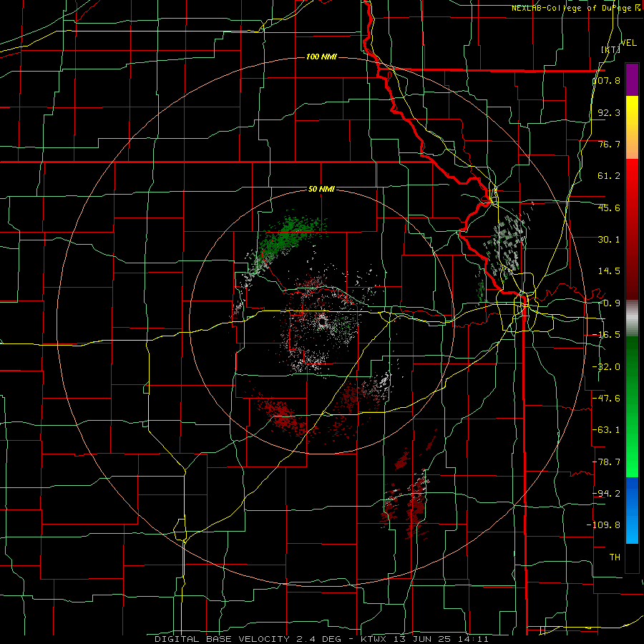Pick the blue segment of the color bar
This screenshot has width=644, height=644.
click(x=632, y=510)
